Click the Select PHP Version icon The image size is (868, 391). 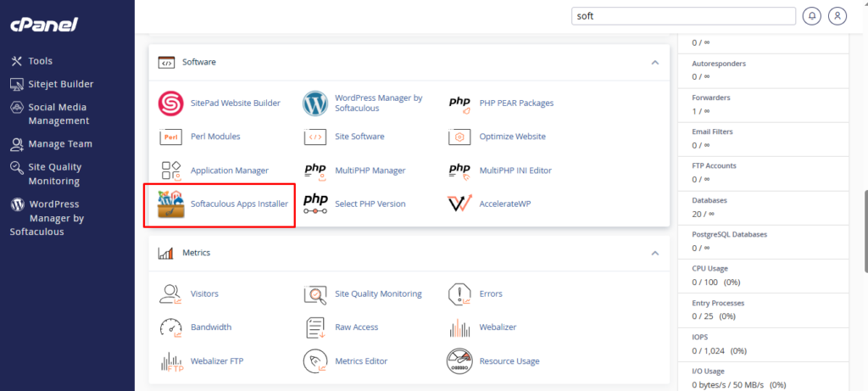pos(315,204)
